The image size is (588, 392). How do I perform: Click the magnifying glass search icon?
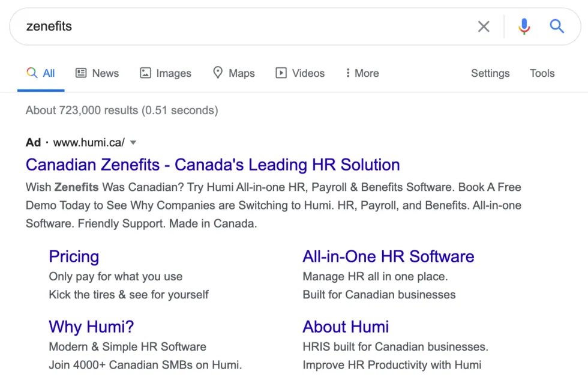click(x=556, y=26)
